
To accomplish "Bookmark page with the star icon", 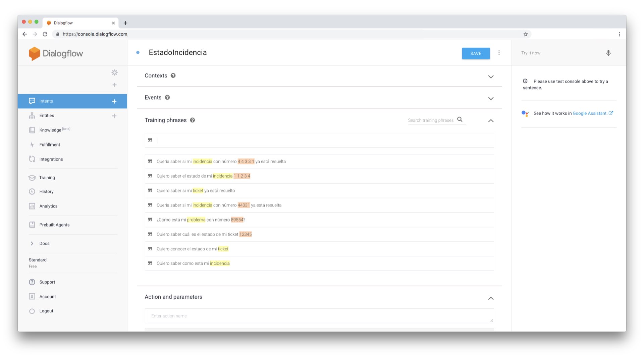I will click(x=526, y=34).
